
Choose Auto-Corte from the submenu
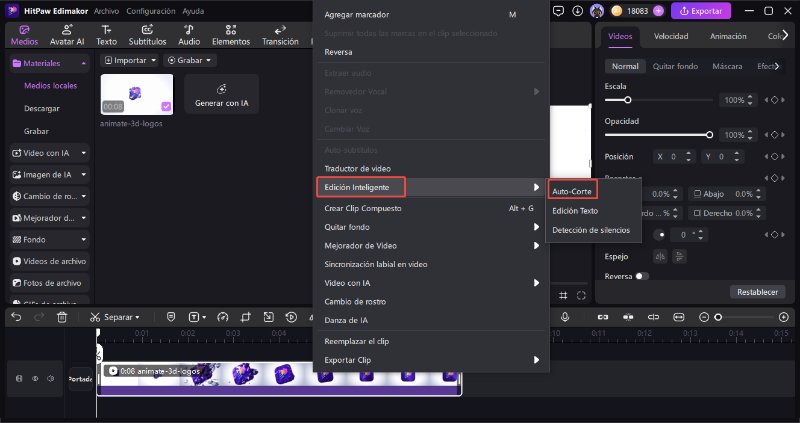pos(573,190)
